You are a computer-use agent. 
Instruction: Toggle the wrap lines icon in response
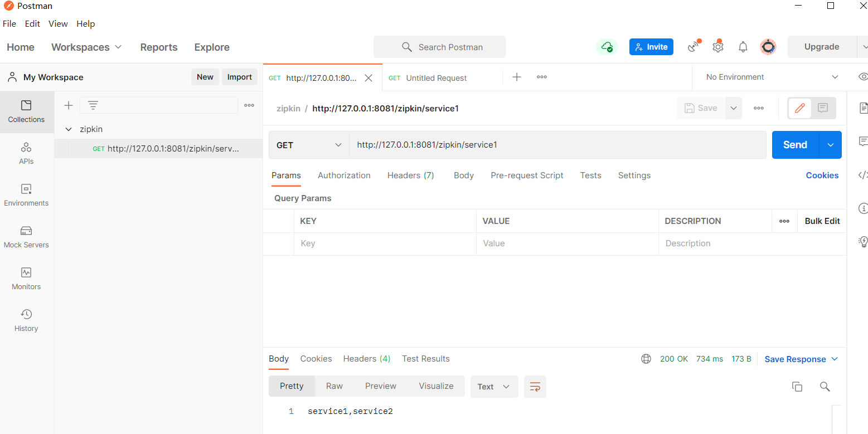535,387
